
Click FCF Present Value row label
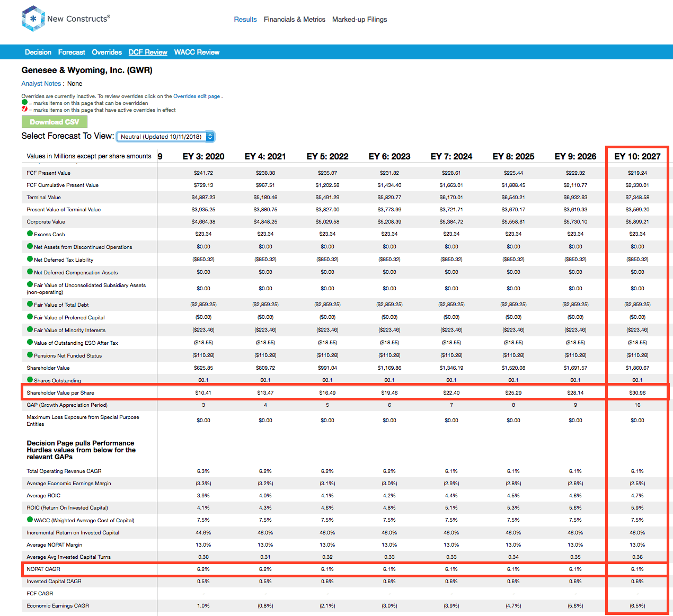[49, 173]
